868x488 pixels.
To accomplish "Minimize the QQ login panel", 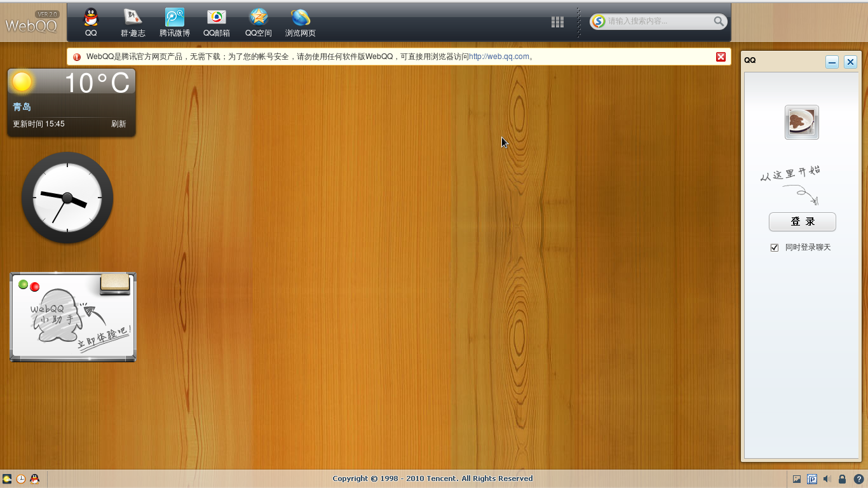I will [832, 62].
